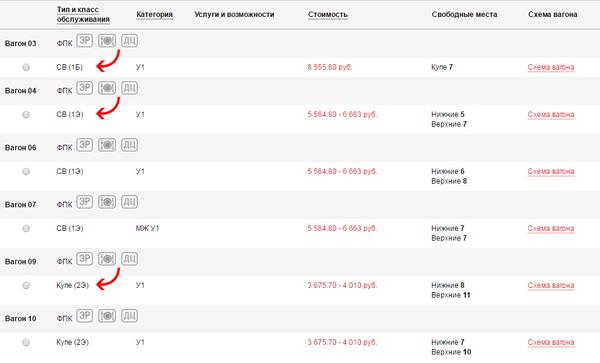
Task: Sort by Тип и класс обслуживания header
Action: coord(83,15)
